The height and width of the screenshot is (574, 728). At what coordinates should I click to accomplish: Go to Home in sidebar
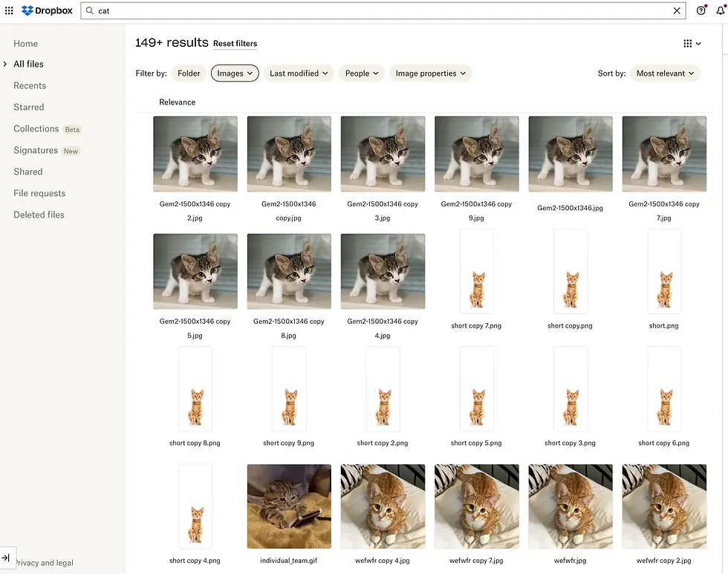coord(25,44)
